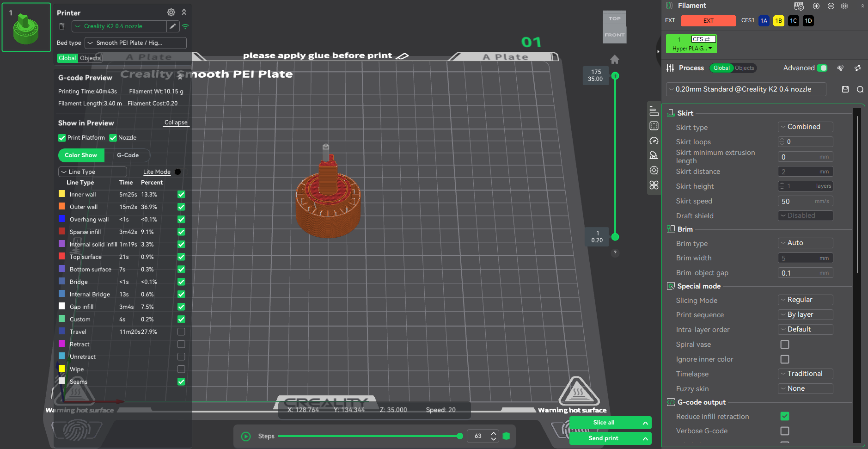868x449 pixels.
Task: Save the process preset with the disk icon
Action: [x=845, y=89]
